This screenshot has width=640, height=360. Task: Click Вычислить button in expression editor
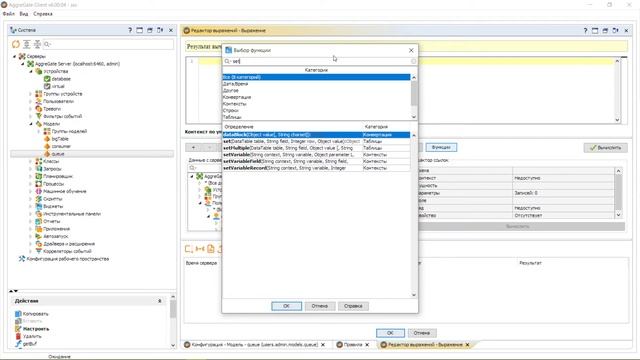pyautogui.click(x=605, y=148)
